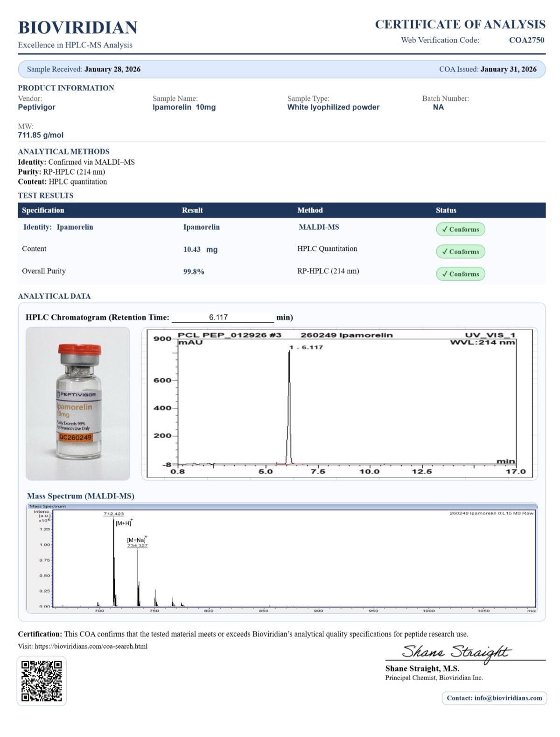The height and width of the screenshot is (737, 560).
Task: Click the Status column header
Action: 446,210
